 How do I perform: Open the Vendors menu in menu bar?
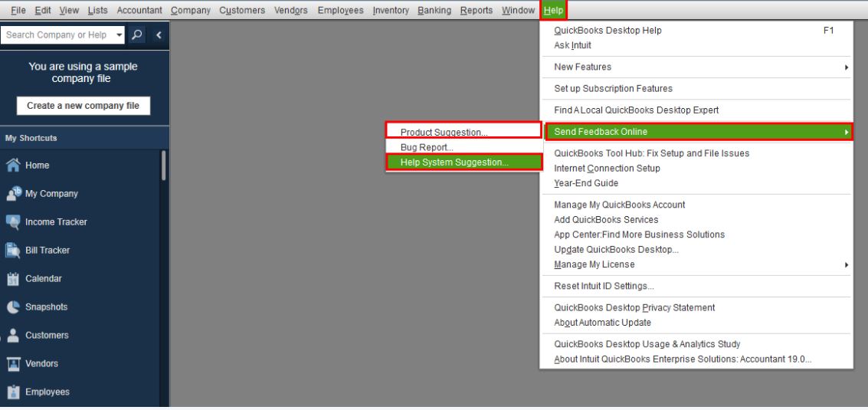290,10
